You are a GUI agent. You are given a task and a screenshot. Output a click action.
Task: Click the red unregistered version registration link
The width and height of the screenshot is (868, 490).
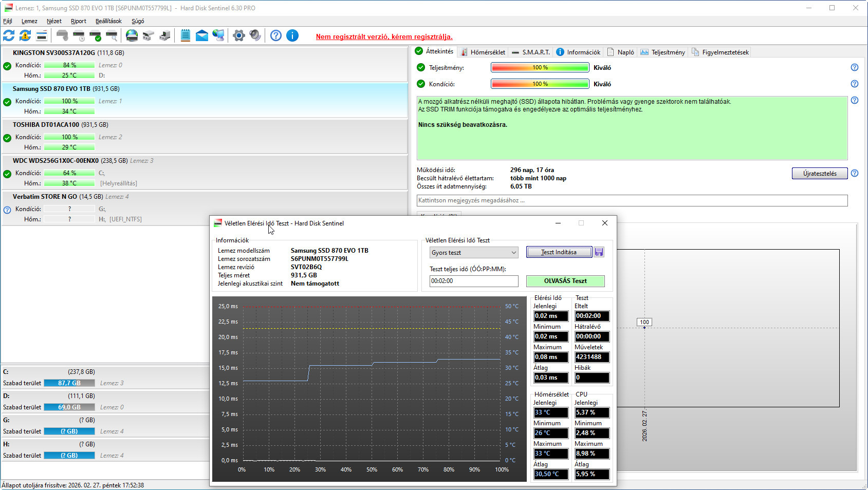[x=384, y=36]
